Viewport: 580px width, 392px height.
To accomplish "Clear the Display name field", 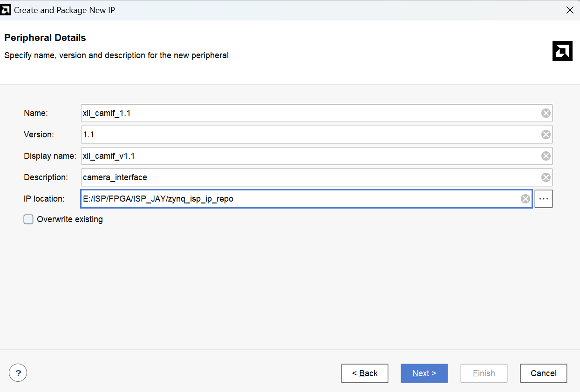I will [x=546, y=156].
